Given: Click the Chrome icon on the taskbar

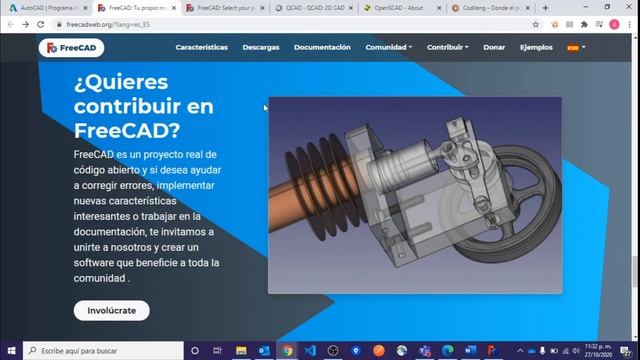Looking at the screenshot, I should [287, 351].
